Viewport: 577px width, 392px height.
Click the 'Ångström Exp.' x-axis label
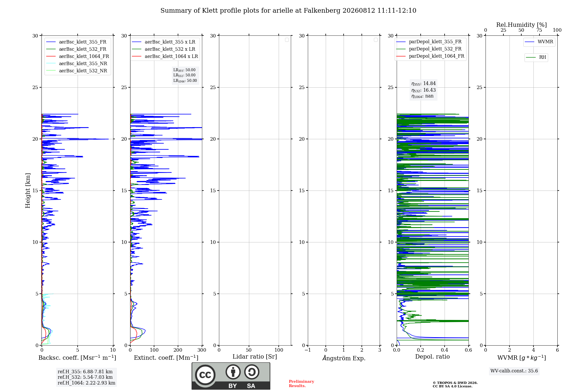click(344, 358)
